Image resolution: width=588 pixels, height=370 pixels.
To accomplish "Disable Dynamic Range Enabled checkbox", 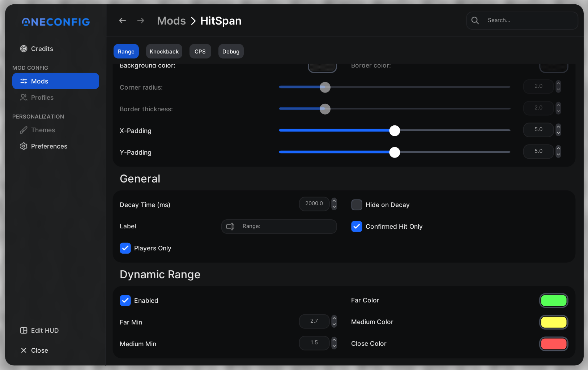I will pos(125,301).
